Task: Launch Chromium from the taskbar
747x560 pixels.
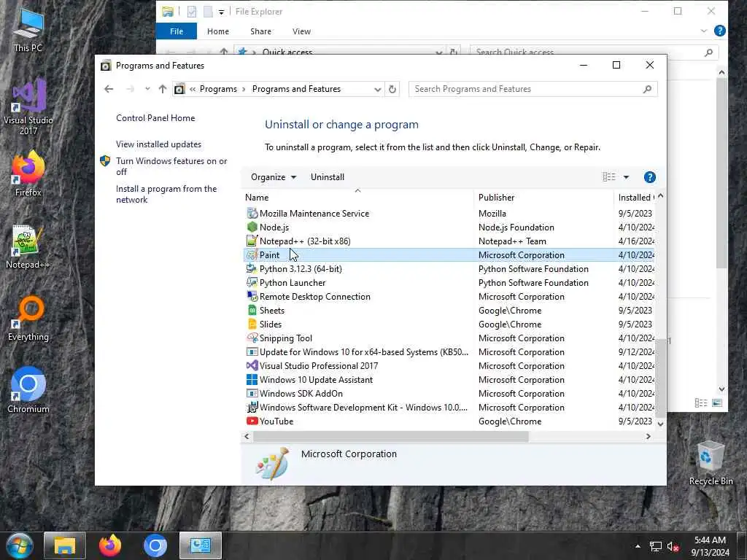Action: tap(155, 546)
